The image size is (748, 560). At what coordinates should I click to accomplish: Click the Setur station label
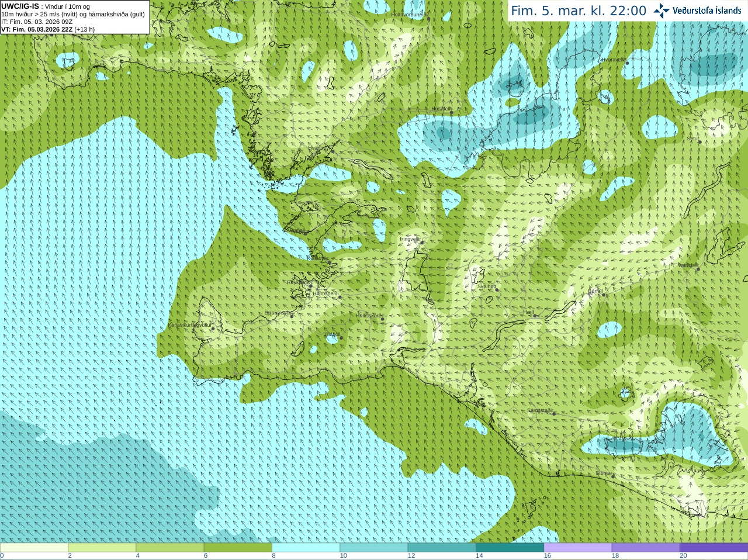(692, 139)
